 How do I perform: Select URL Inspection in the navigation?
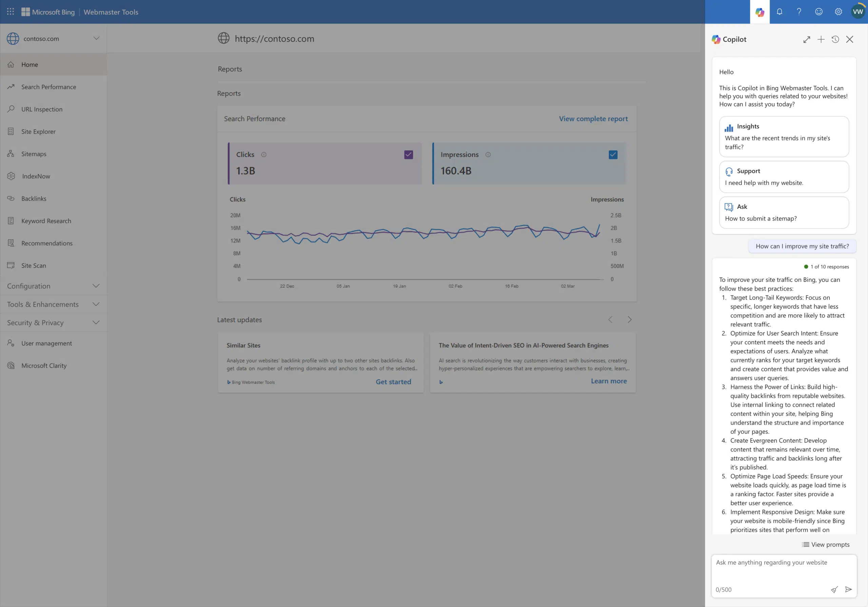click(42, 109)
